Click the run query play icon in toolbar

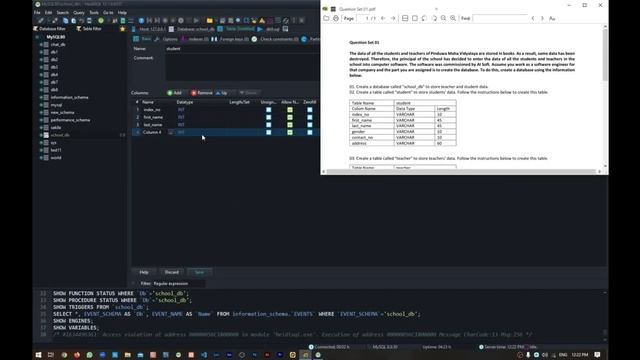pyautogui.click(x=196, y=20)
